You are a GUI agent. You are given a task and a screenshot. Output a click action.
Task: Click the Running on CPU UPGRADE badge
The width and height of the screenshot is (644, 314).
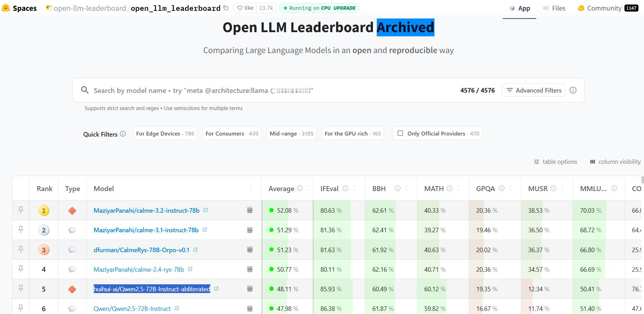point(319,8)
